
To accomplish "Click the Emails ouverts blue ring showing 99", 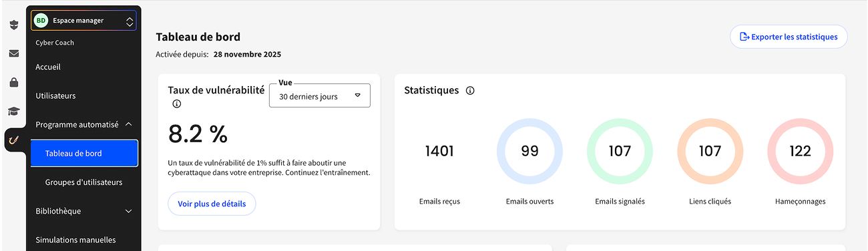I will pos(529,152).
